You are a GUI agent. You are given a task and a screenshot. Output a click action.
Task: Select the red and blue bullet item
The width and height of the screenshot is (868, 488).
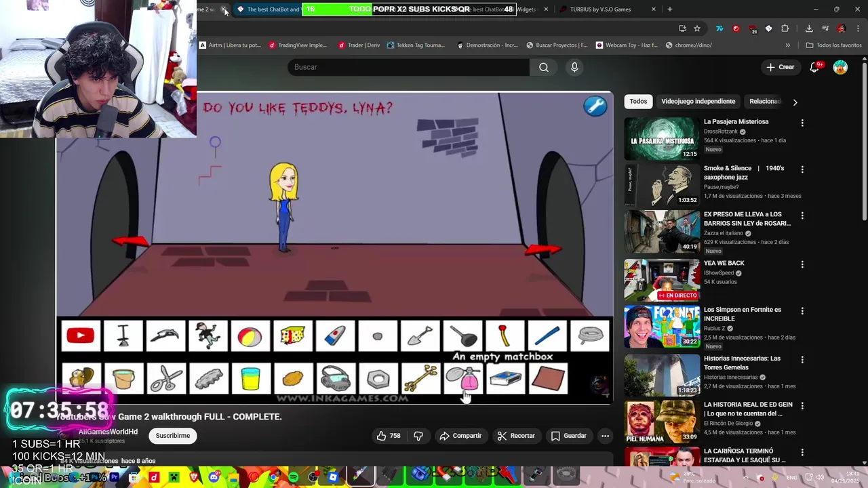coord(335,335)
